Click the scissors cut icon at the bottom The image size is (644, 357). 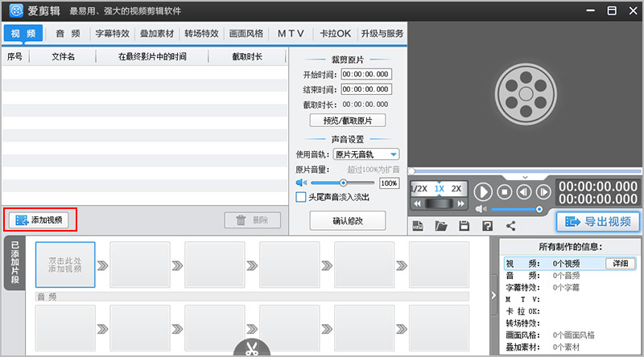pos(250,349)
